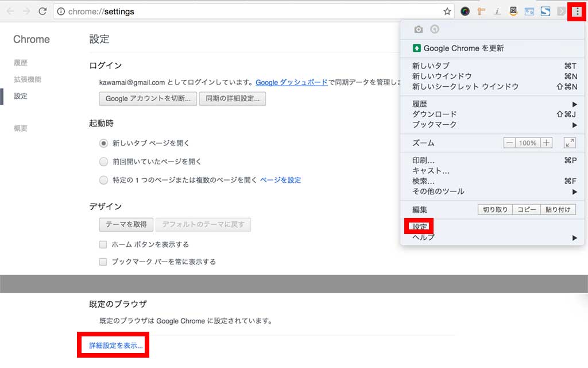Click the 100% zoom level display

pos(528,143)
